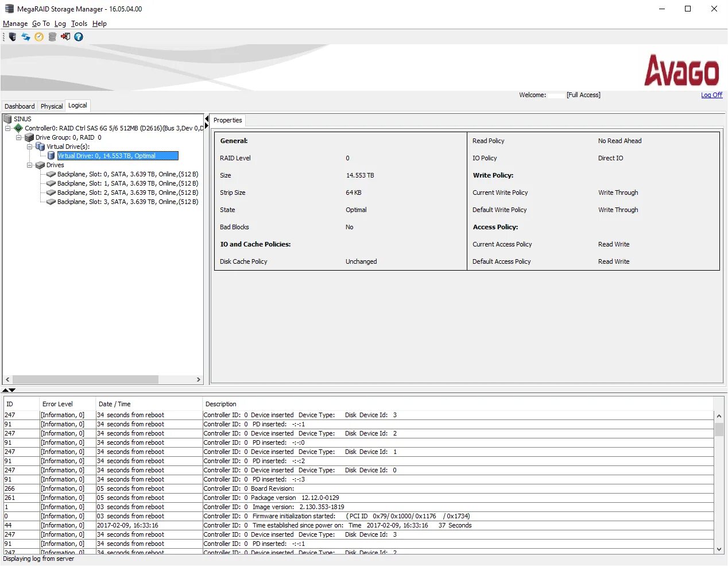Select Backplane Slot: 1 drive entry
Image resolution: width=728 pixels, height=566 pixels.
coord(127,183)
